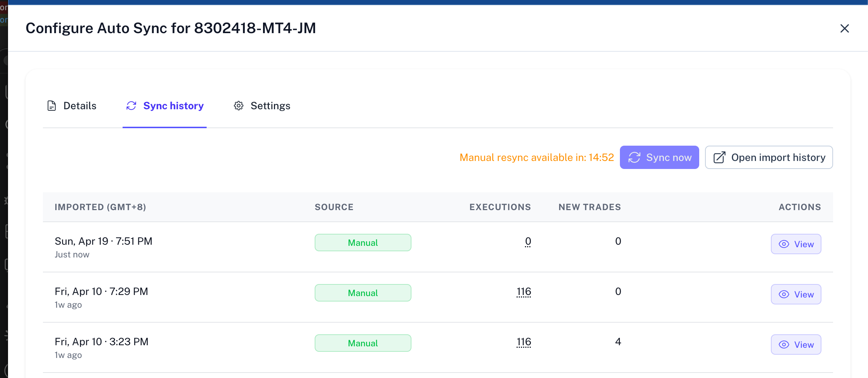Viewport: 868px width, 378px height.
Task: Click the external link icon for import history
Action: (x=719, y=157)
